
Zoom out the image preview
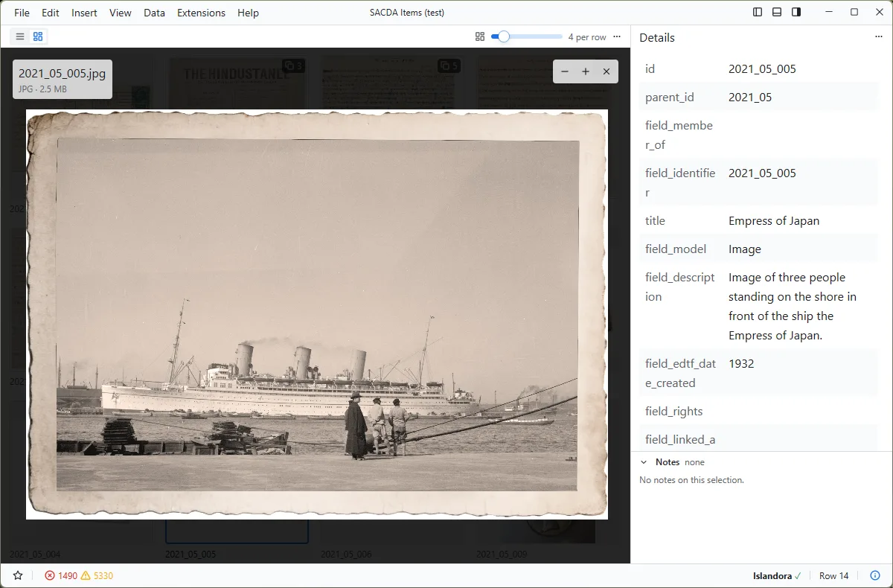[565, 71]
